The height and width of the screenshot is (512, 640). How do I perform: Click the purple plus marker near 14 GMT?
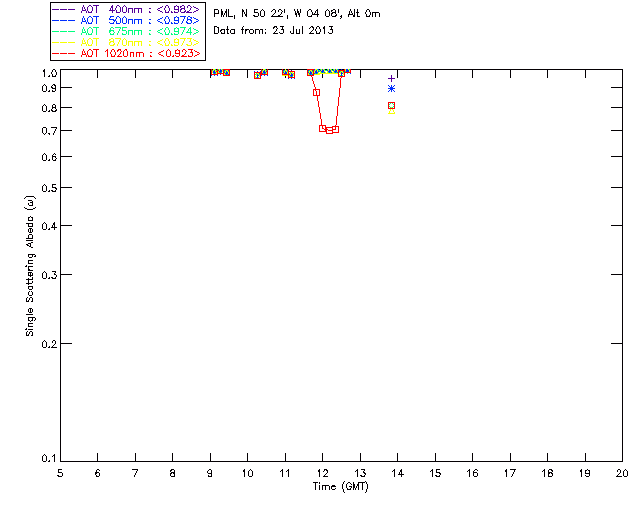tap(391, 78)
